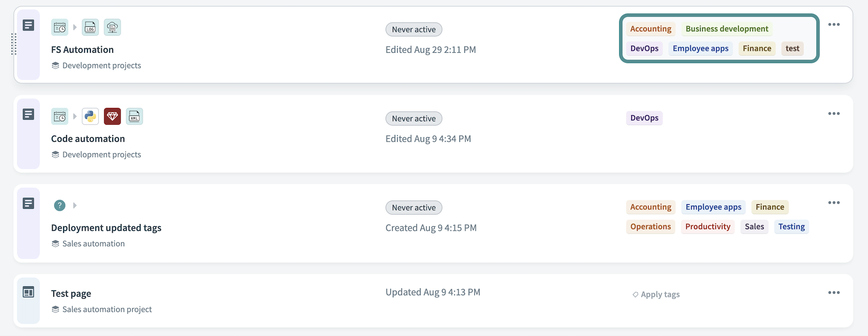Open the options menu for Test page

tap(834, 292)
